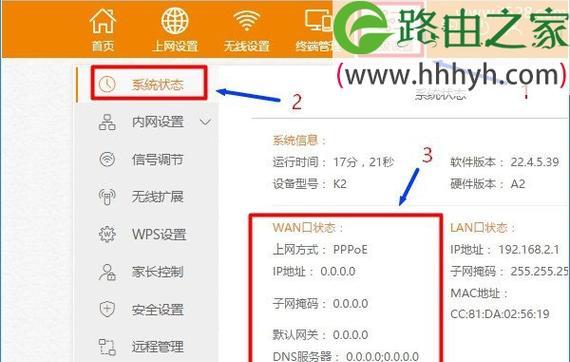
Task: Click the home icon in top navigation
Action: [103, 21]
